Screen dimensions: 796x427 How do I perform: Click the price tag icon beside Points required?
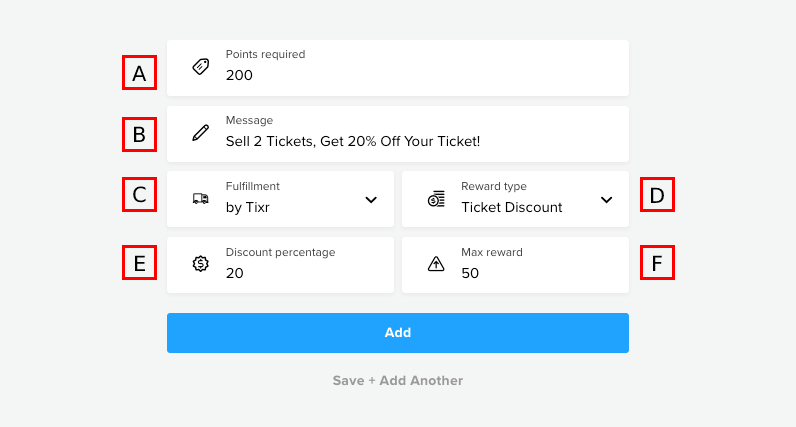tap(201, 67)
